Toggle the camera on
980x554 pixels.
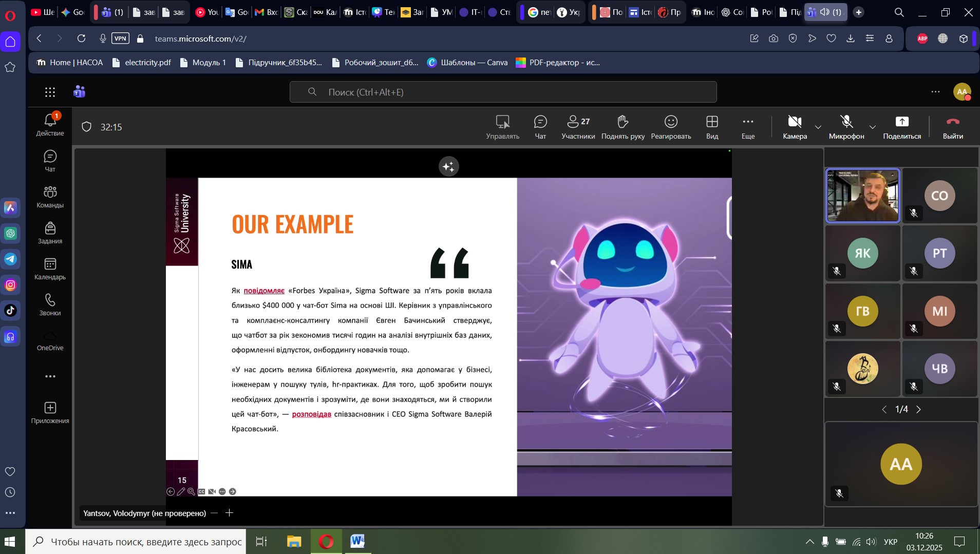coord(795,127)
